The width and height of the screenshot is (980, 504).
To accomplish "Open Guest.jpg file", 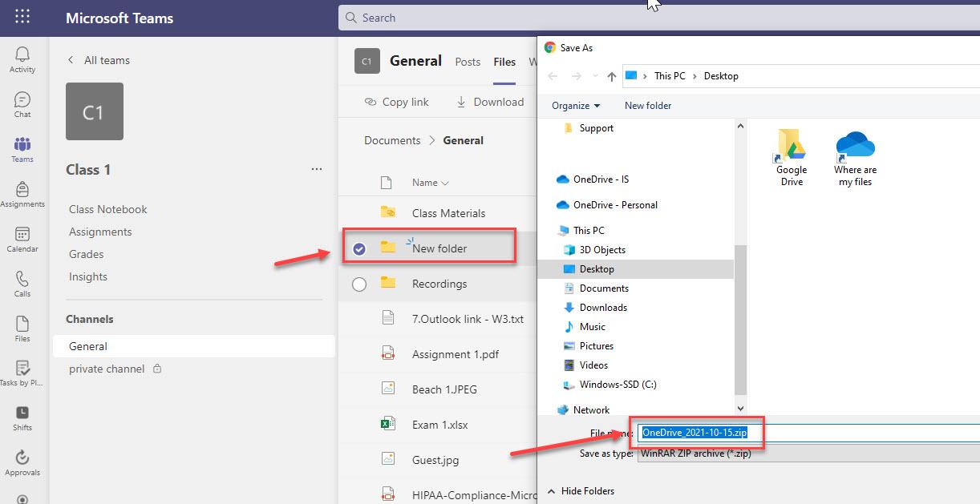I will pos(435,460).
